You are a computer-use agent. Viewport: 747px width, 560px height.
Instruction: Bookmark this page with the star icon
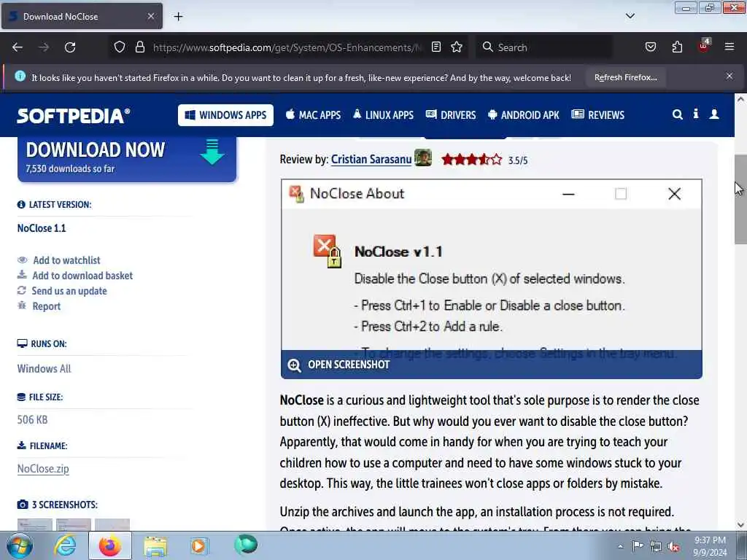457,47
